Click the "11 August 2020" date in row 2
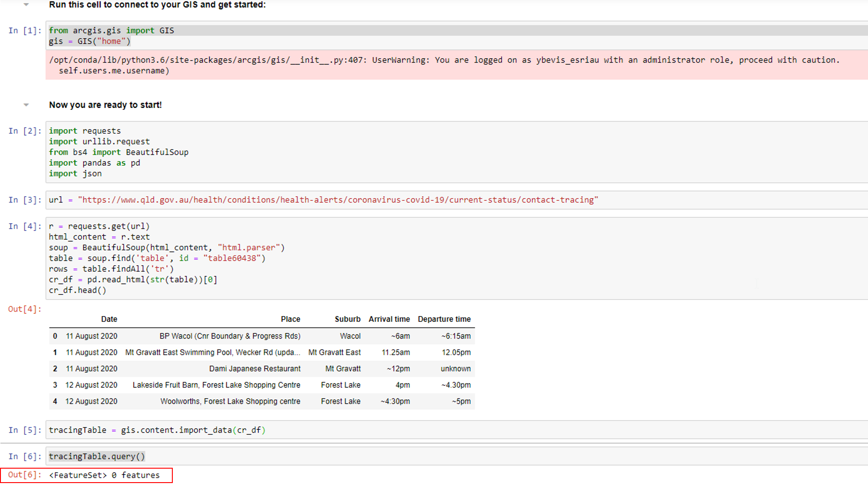The width and height of the screenshot is (868, 488). tap(92, 369)
